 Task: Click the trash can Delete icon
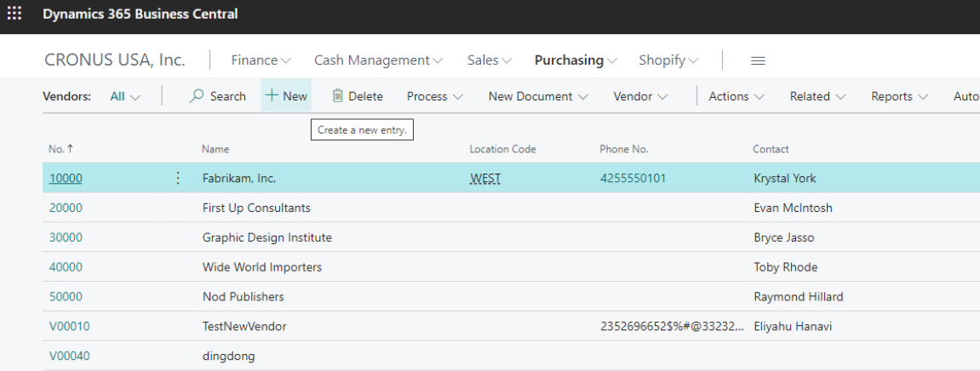(337, 95)
